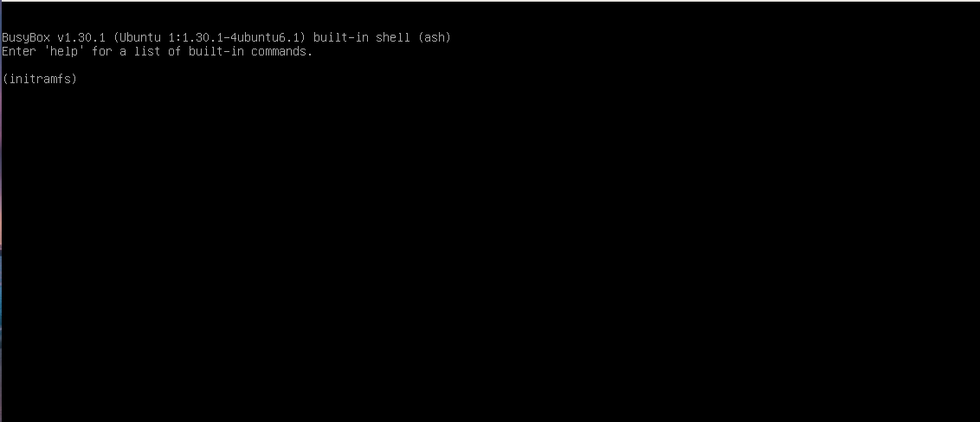Click built-in on the first banner line
This screenshot has height=422, width=980.
point(340,37)
